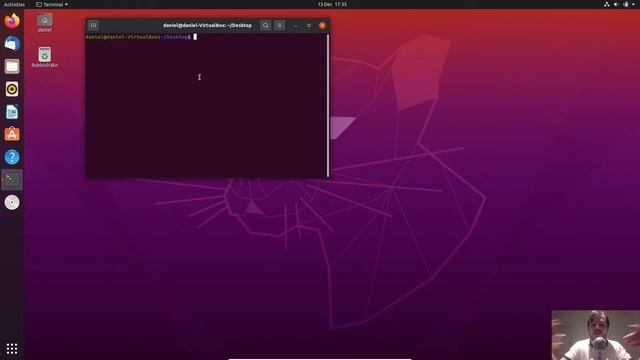The image size is (640, 360).
Task: Open the Files manager in the dock
Action: pyautogui.click(x=12, y=66)
